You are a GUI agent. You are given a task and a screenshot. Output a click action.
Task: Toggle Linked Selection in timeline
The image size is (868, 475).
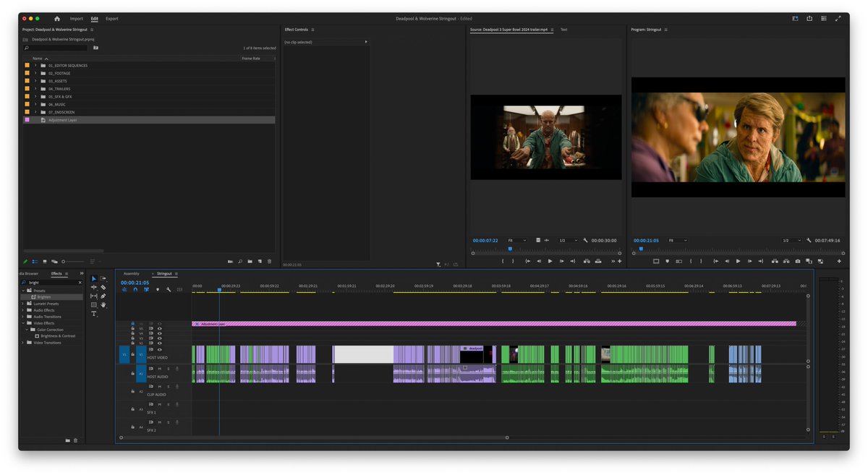[146, 289]
